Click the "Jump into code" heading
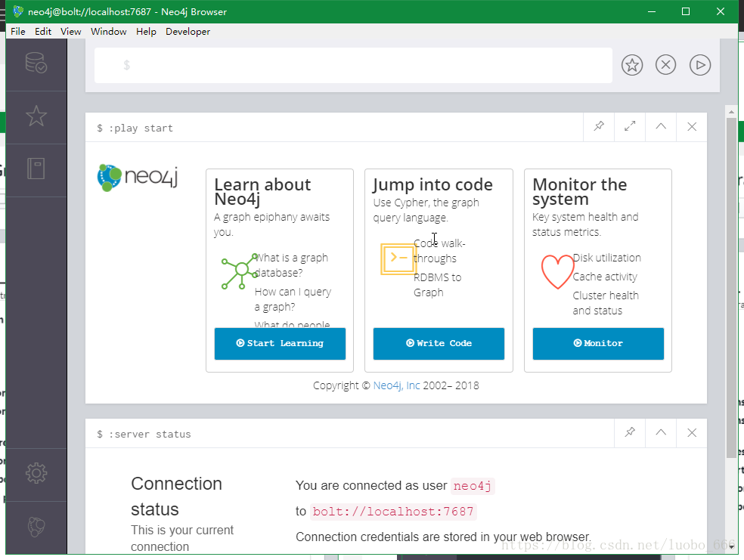The width and height of the screenshot is (744, 560). (x=432, y=184)
